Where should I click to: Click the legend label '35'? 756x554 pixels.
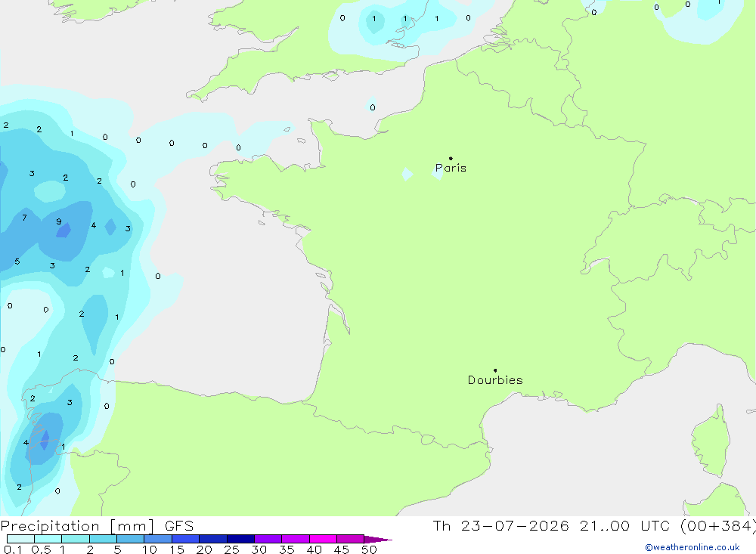click(x=287, y=549)
